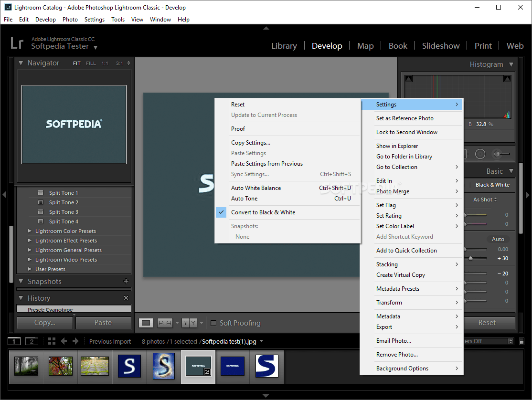The image size is (532, 400).
Task: Switch to the Slideshow module
Action: [441, 46]
